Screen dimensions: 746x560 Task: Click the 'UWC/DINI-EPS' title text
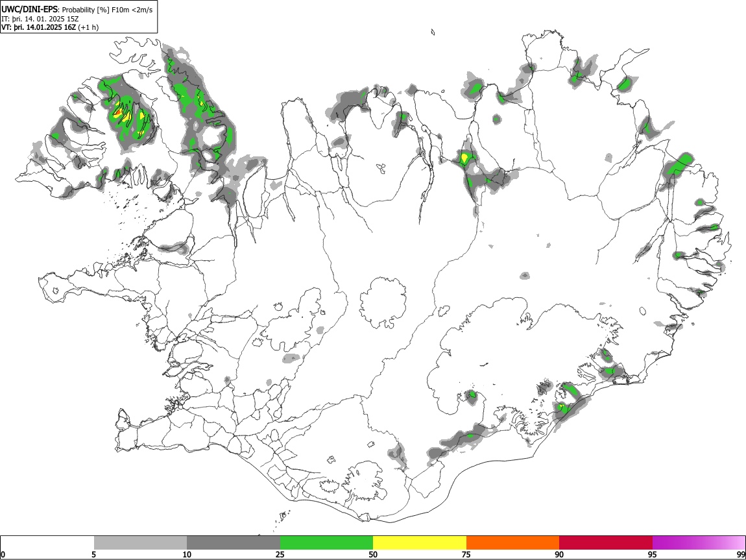pos(29,10)
